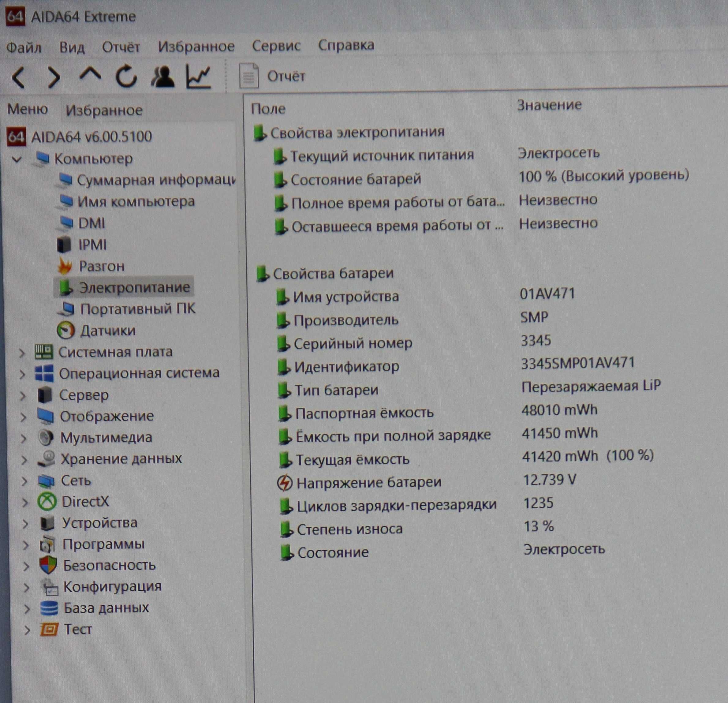The image size is (728, 703).
Task: Open the Датчики sensors item
Action: click(108, 330)
